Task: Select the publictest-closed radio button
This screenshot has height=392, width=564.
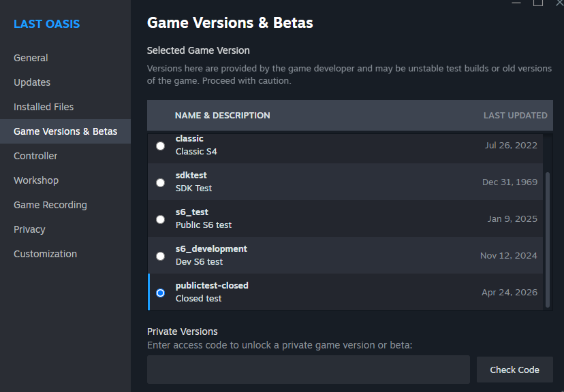Action: (160, 293)
